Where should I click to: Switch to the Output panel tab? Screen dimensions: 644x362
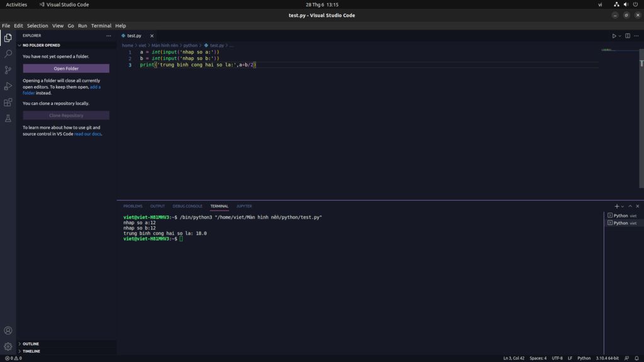157,206
